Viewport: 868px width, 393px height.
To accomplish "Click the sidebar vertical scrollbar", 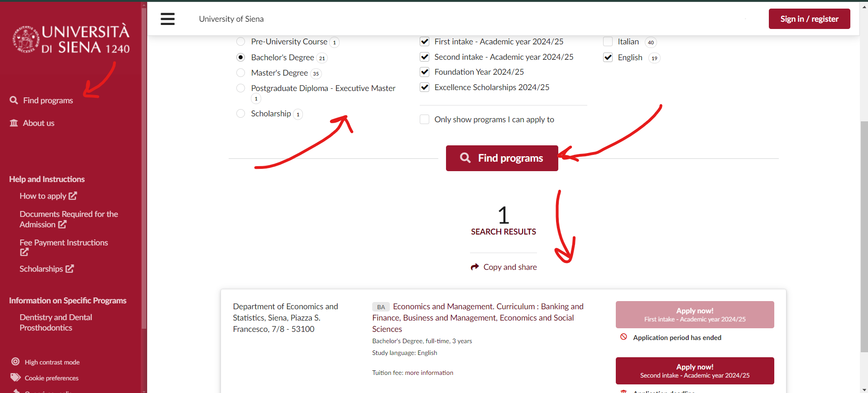I will point(144,168).
